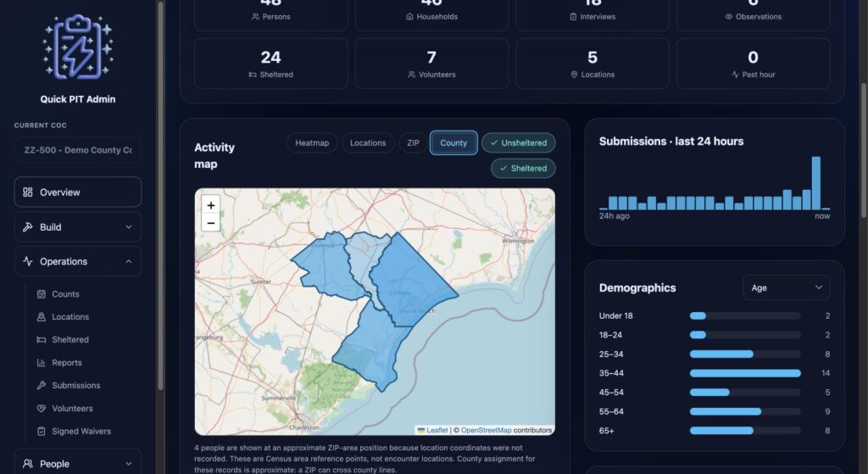Viewport: 868px width, 474px height.
Task: Click the map pin icon on Locations card
Action: pyautogui.click(x=574, y=75)
